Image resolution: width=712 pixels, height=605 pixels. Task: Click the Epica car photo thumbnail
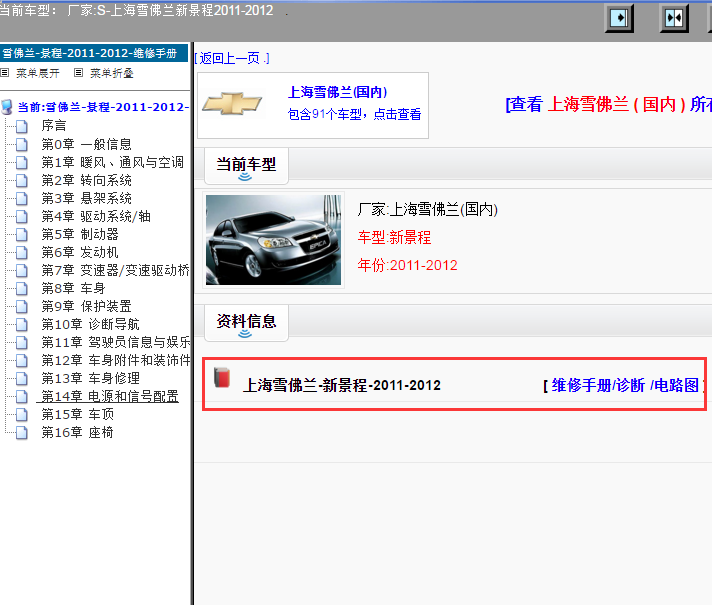(273, 240)
